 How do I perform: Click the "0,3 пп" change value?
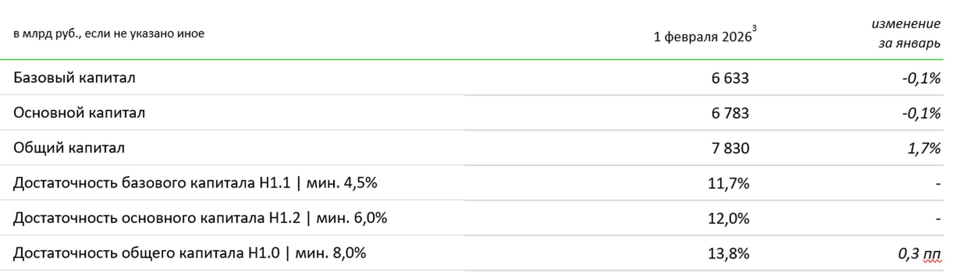(x=919, y=254)
